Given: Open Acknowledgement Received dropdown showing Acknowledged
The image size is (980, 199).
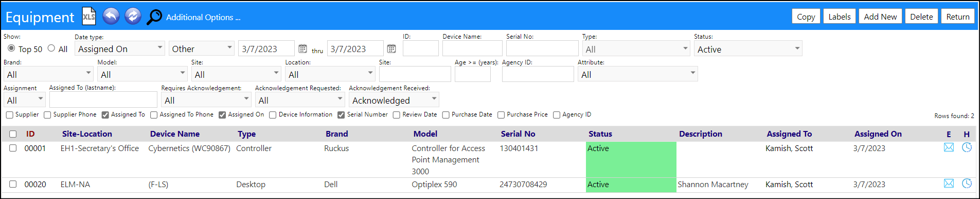Looking at the screenshot, I should pos(394,100).
